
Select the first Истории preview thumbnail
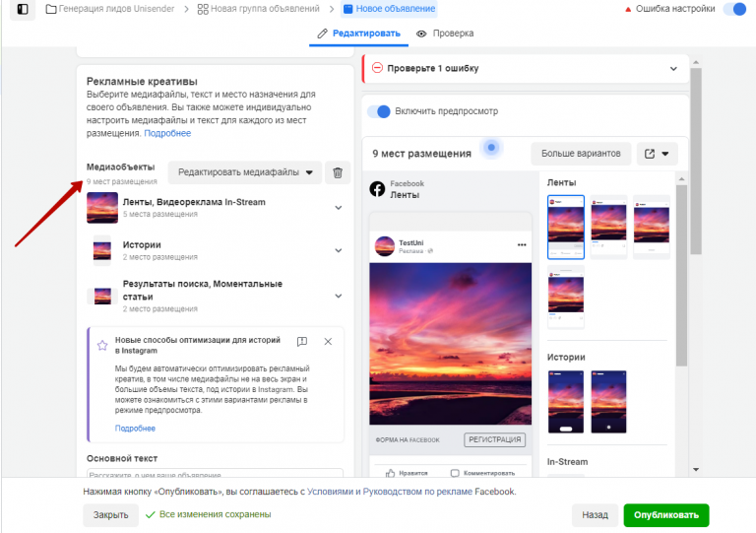coord(566,401)
